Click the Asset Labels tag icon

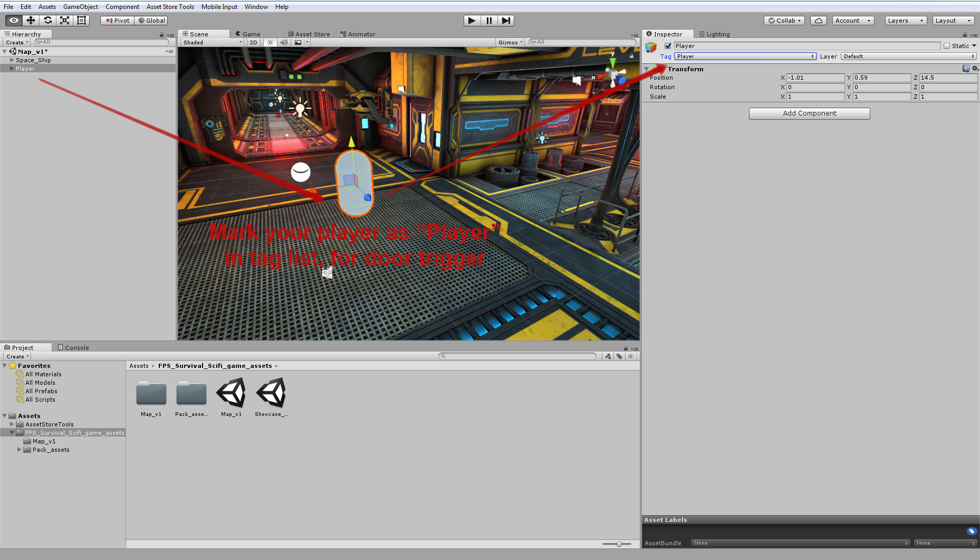pos(972,531)
